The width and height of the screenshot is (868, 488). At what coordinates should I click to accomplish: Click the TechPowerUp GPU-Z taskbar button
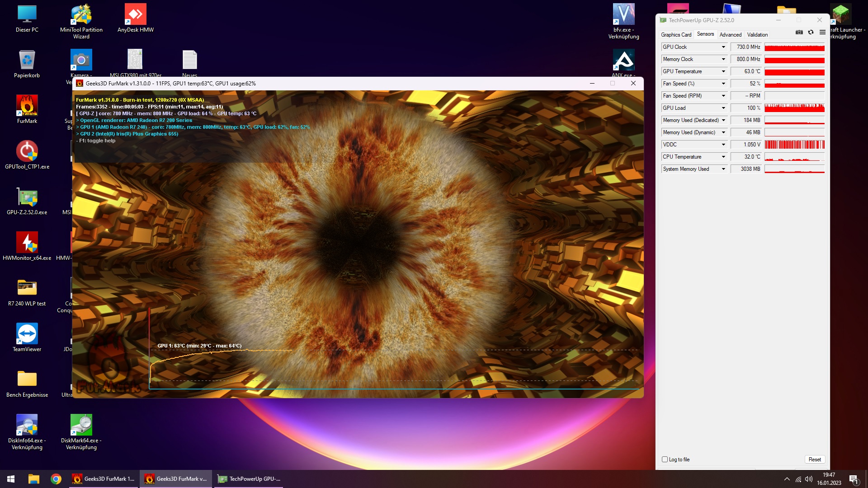coord(249,479)
